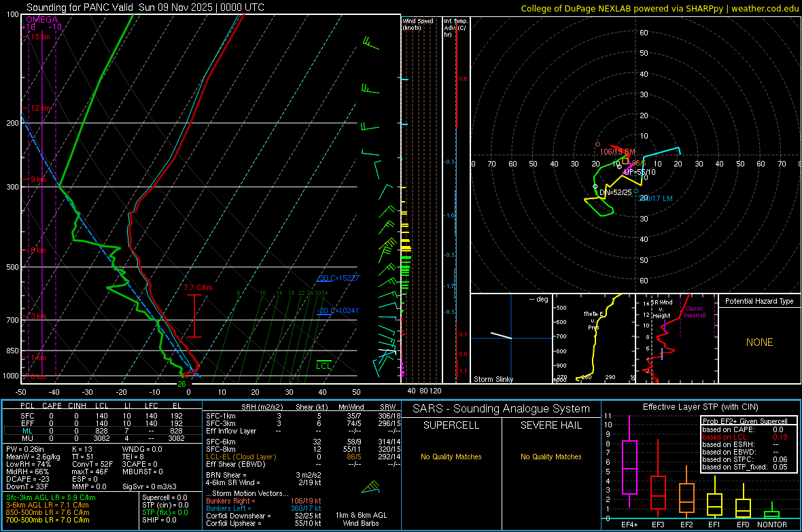Select the highlighted ML parcel row
Image resolution: width=802 pixels, height=532 pixels.
[103, 431]
